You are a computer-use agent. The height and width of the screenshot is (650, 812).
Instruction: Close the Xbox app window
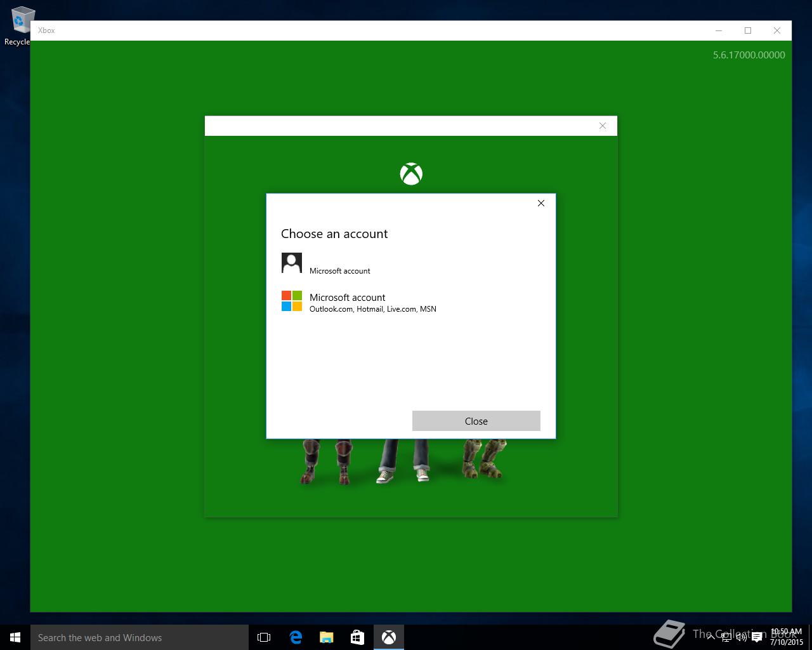coord(777,30)
